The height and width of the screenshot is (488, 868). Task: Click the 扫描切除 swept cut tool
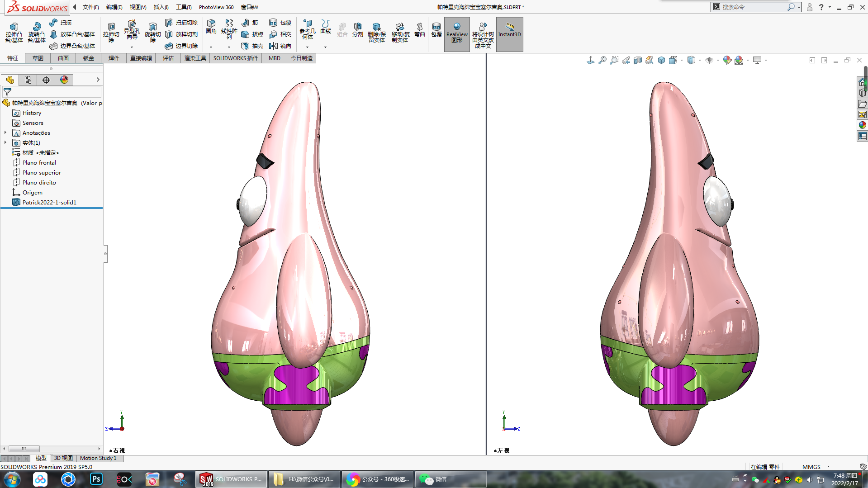pos(181,22)
